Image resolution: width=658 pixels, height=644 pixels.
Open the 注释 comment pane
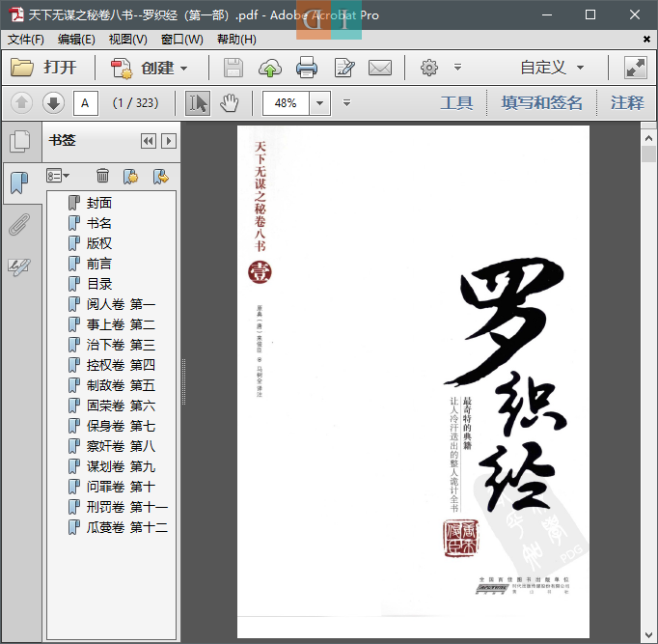627,103
